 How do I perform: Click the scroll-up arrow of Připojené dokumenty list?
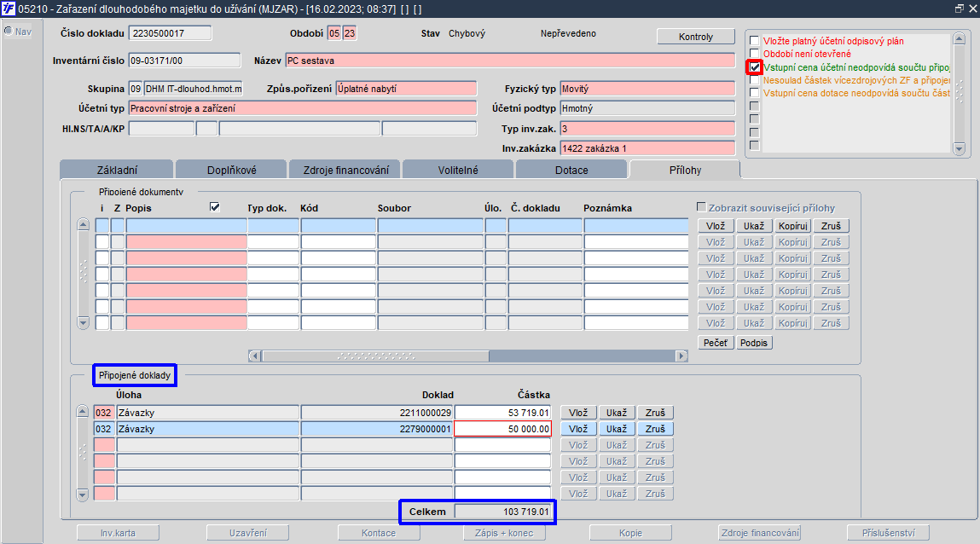83,225
